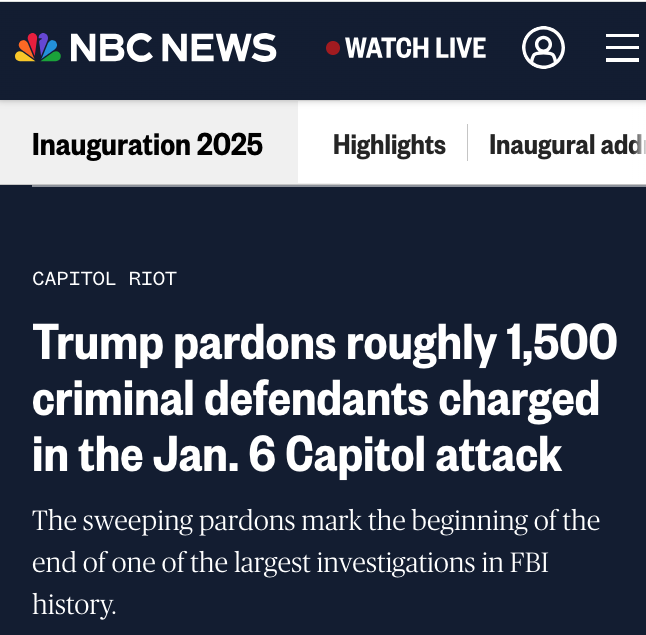Open the WATCH LIVE stream link
The height and width of the screenshot is (635, 646).
tap(415, 48)
